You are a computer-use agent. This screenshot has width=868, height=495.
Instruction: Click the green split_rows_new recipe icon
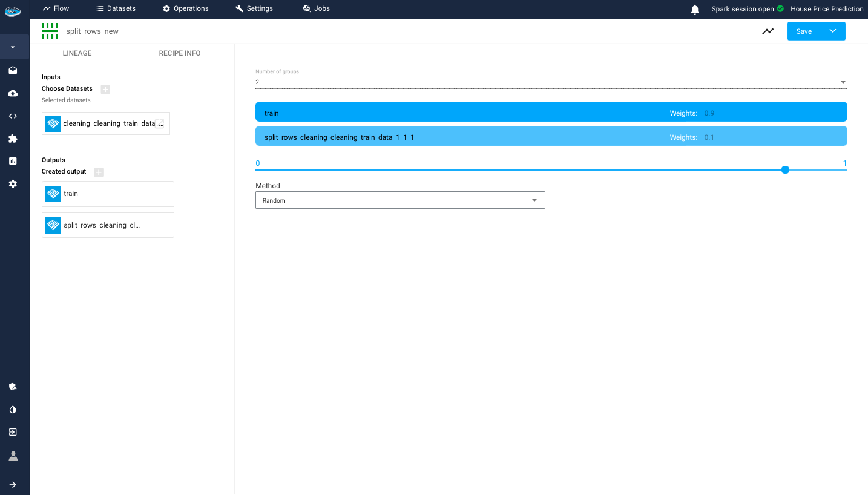(50, 30)
